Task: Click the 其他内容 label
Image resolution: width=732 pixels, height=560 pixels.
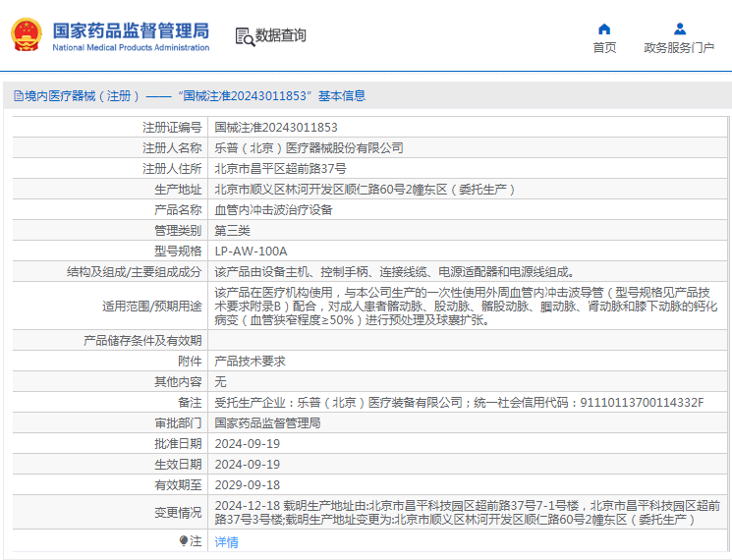Action: point(178,382)
